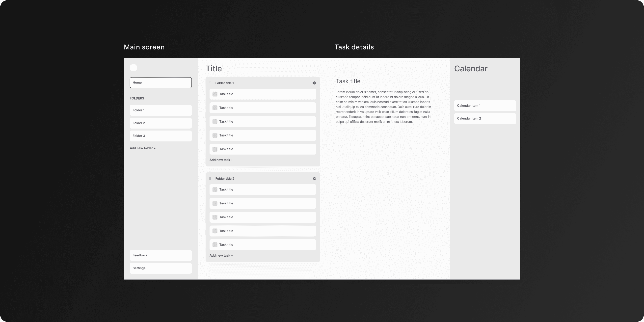Image resolution: width=644 pixels, height=322 pixels.
Task: Select Home in the sidebar
Action: (161, 83)
